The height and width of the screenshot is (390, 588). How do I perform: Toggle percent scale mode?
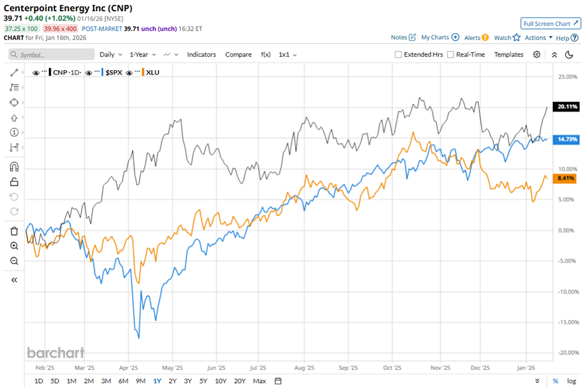point(555,381)
